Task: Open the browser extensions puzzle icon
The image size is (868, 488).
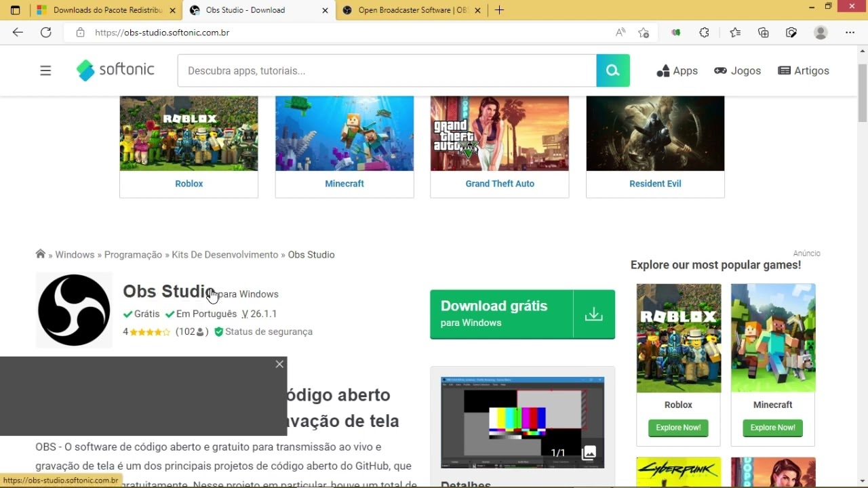Action: tap(704, 33)
